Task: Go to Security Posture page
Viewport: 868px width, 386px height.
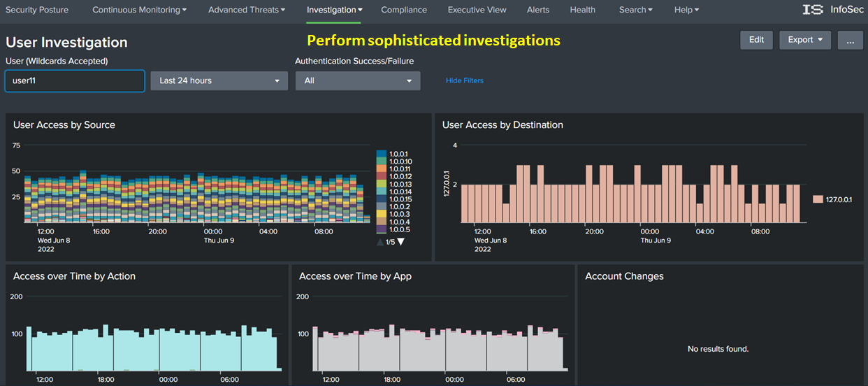Action: (x=37, y=10)
